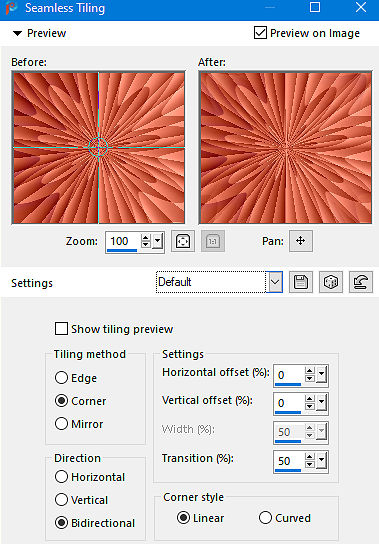This screenshot has width=379, height=544.
Task: Click the Pan navigation icon
Action: [x=301, y=241]
